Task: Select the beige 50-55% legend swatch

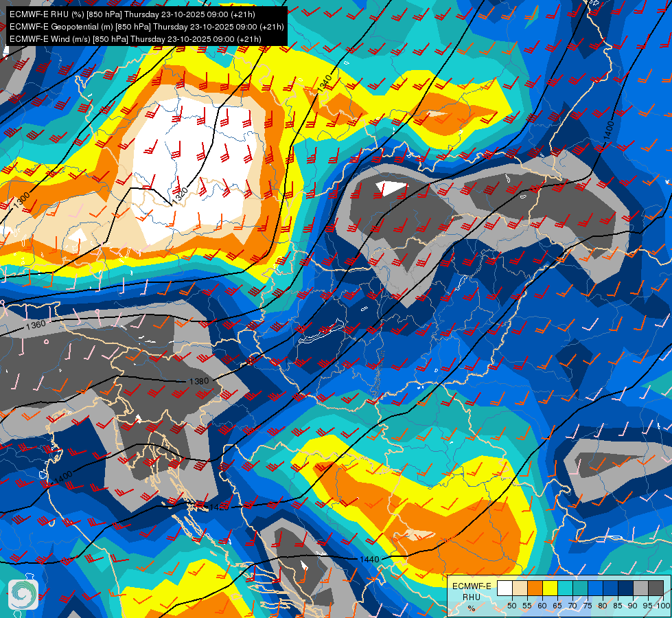Action: 520,588
